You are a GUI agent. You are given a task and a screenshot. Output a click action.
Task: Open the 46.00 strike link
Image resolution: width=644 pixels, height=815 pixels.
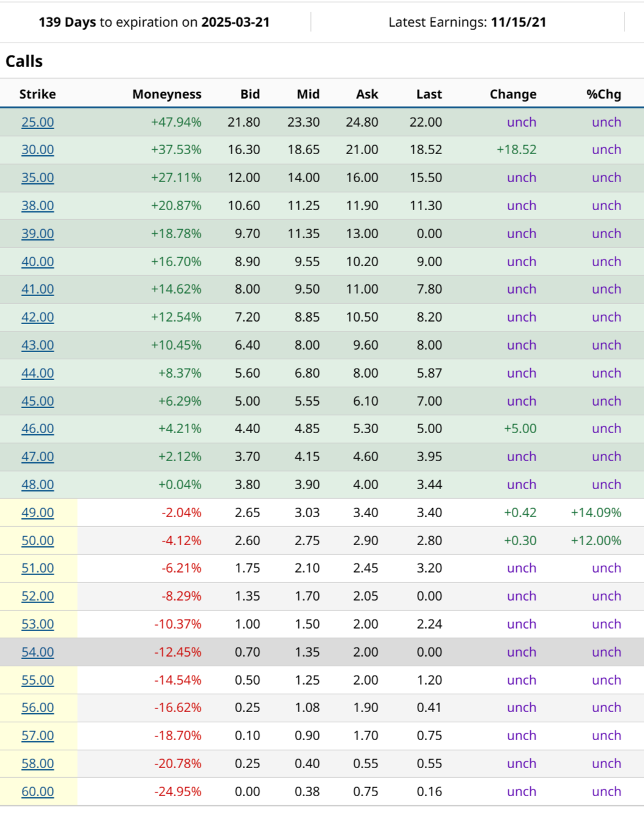click(38, 429)
